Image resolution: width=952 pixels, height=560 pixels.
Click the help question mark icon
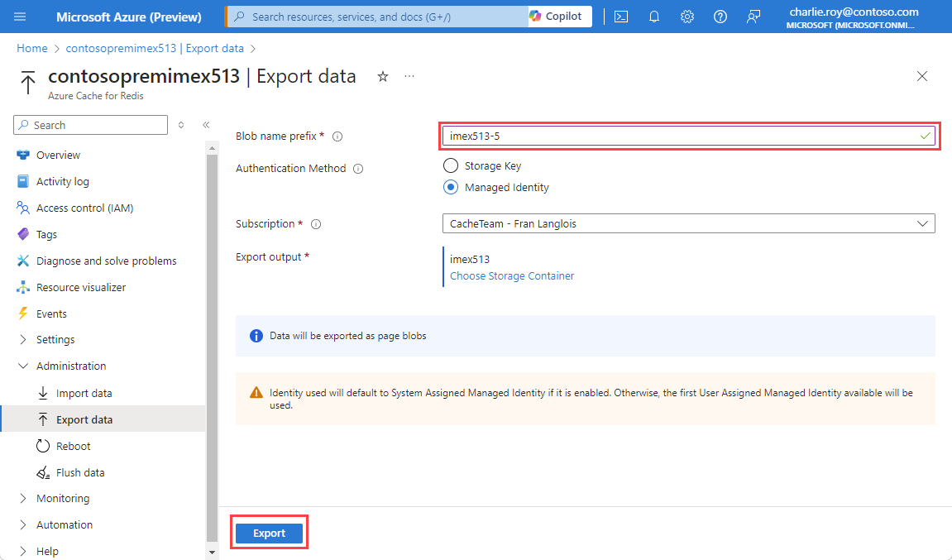coord(720,17)
